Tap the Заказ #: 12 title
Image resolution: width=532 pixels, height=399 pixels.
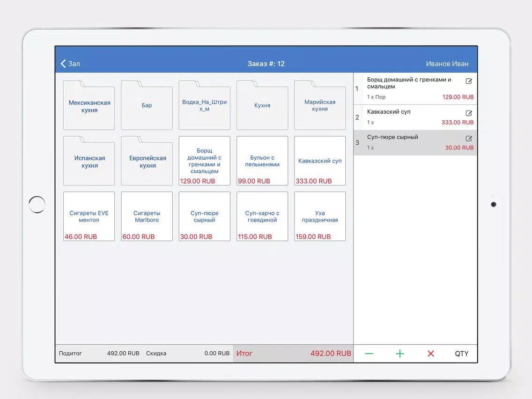pos(266,64)
